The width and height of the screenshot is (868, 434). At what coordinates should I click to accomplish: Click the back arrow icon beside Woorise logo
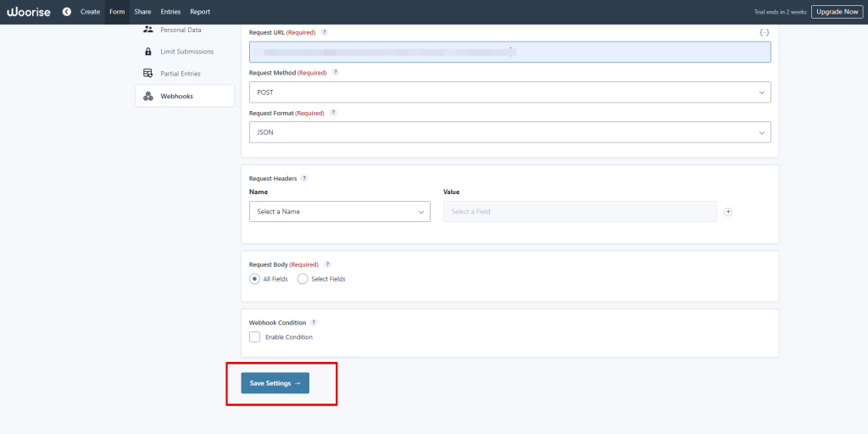coord(66,12)
